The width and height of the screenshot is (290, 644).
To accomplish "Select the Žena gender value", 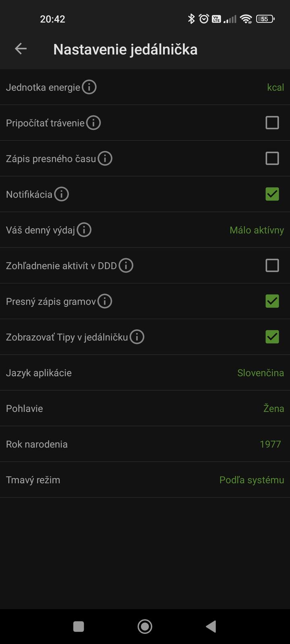I will 273,409.
